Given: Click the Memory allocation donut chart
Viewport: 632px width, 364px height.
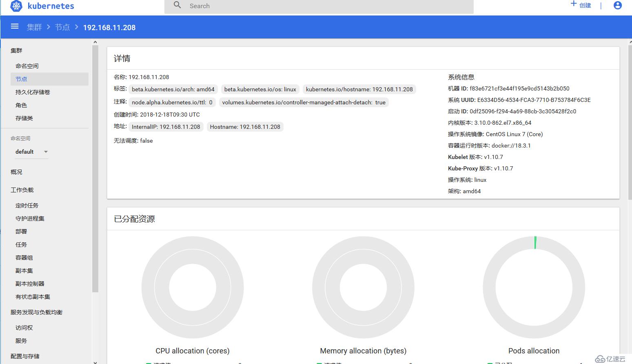Looking at the screenshot, I should [363, 287].
